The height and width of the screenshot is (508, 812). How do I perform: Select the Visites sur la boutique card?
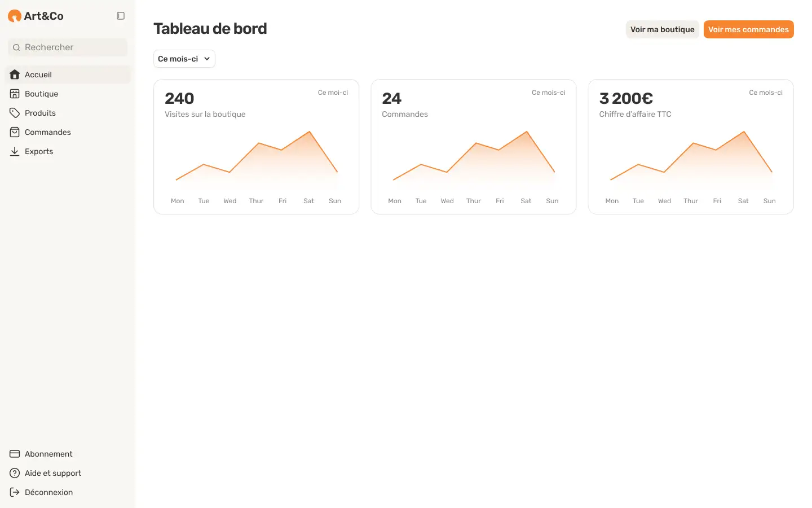[256, 147]
